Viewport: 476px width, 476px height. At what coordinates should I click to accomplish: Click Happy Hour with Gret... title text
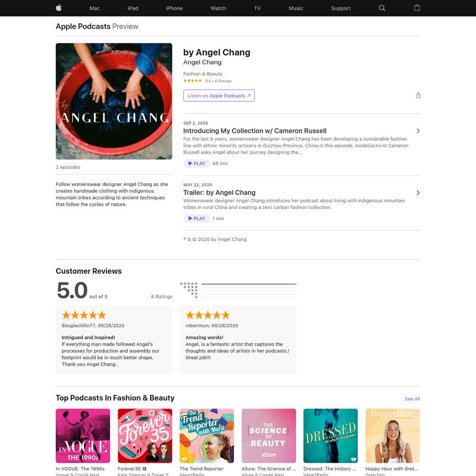(x=392, y=469)
